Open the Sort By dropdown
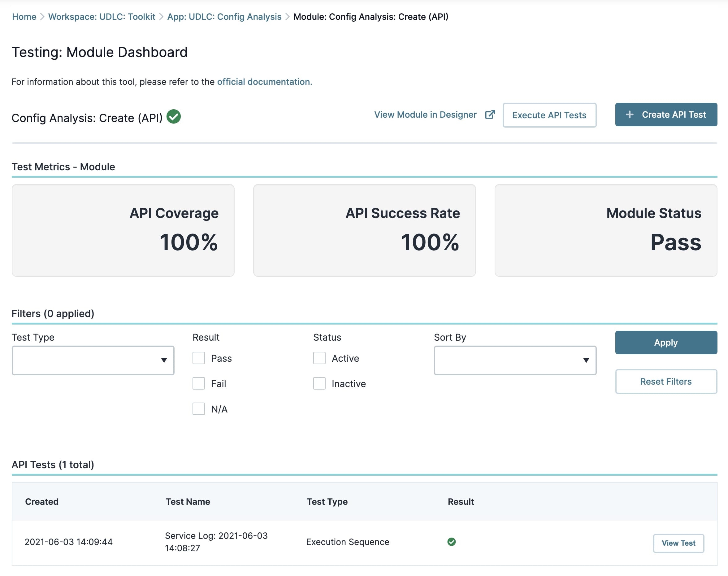 (515, 360)
